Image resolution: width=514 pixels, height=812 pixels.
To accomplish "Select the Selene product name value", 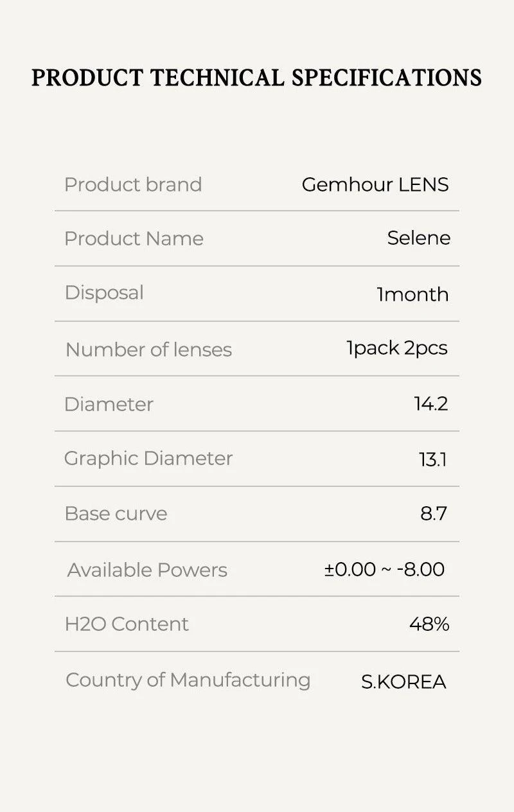I will pyautogui.click(x=418, y=238).
